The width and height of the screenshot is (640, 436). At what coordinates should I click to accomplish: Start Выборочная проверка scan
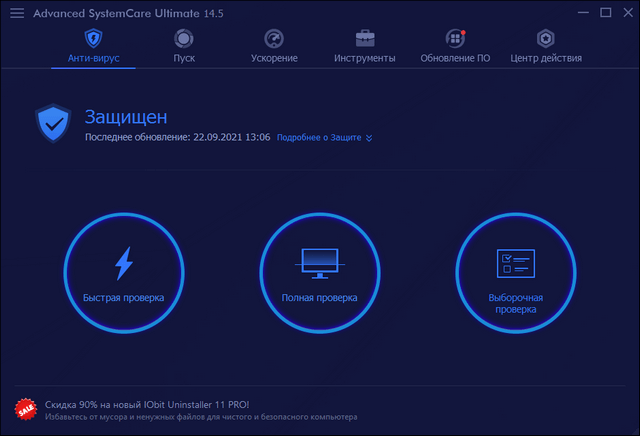click(516, 273)
